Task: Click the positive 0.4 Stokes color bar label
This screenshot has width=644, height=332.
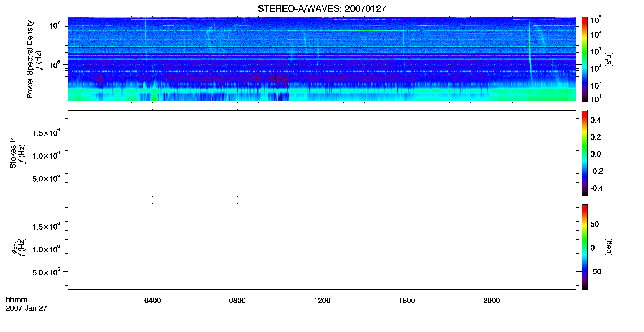Action: click(x=595, y=120)
